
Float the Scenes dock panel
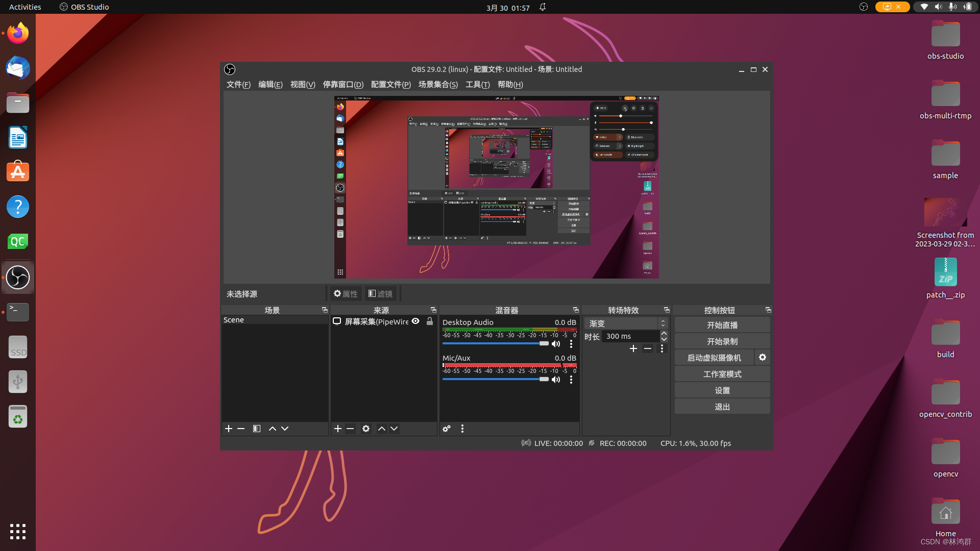tap(325, 310)
